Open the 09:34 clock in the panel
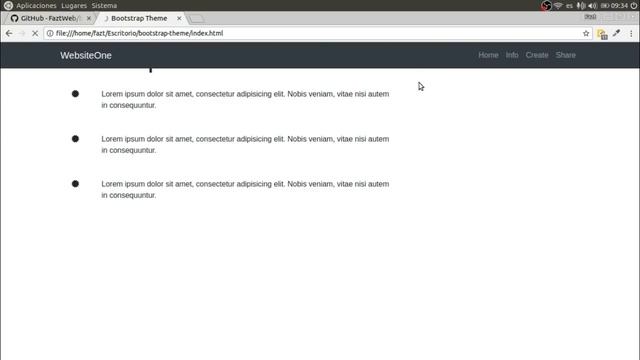This screenshot has height=360, width=640. (x=619, y=6)
